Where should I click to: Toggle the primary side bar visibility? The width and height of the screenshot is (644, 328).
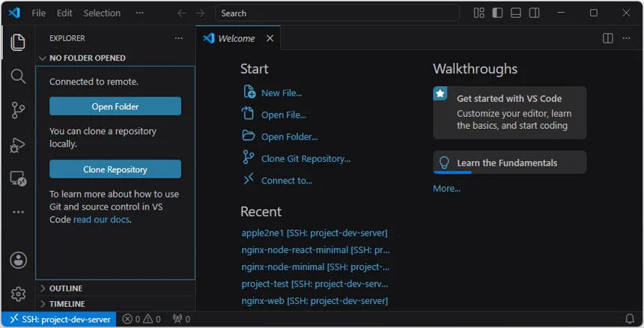tap(497, 13)
